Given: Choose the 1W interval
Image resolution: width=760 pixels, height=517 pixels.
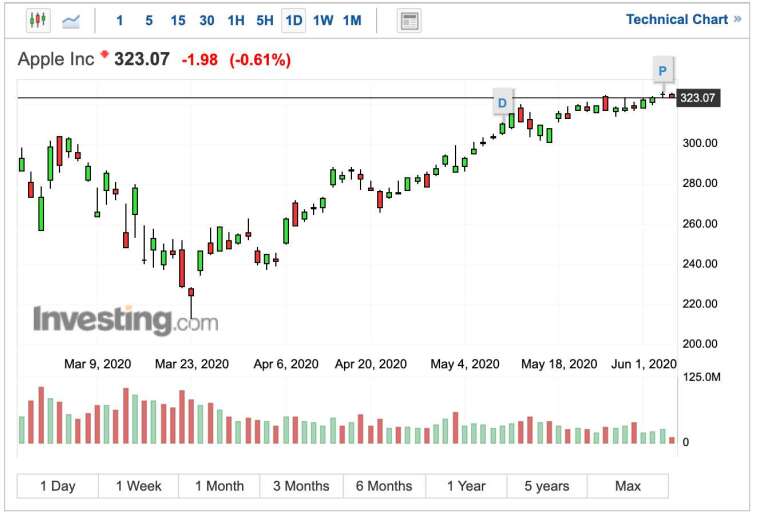Looking at the screenshot, I should pos(323,20).
